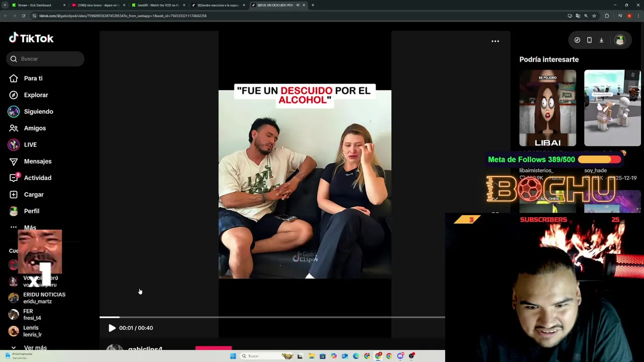Viewport: 644px width, 362px height.
Task: Click the Mensajes paper-plane icon
Action: [x=14, y=161]
